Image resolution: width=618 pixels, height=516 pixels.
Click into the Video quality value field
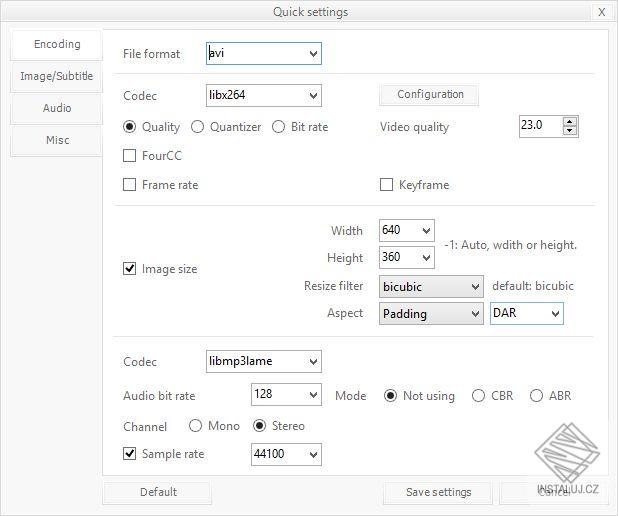pos(541,126)
